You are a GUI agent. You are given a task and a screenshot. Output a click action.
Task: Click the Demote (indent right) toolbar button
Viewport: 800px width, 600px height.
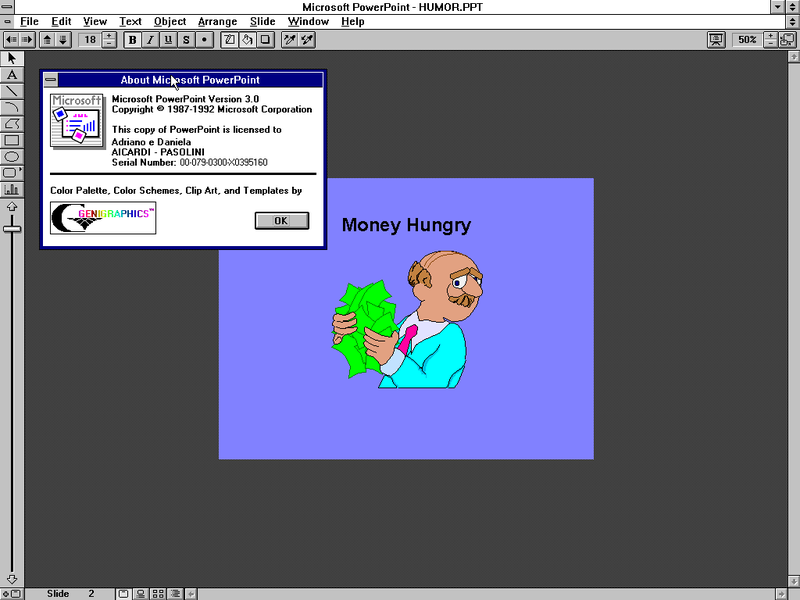tap(27, 39)
